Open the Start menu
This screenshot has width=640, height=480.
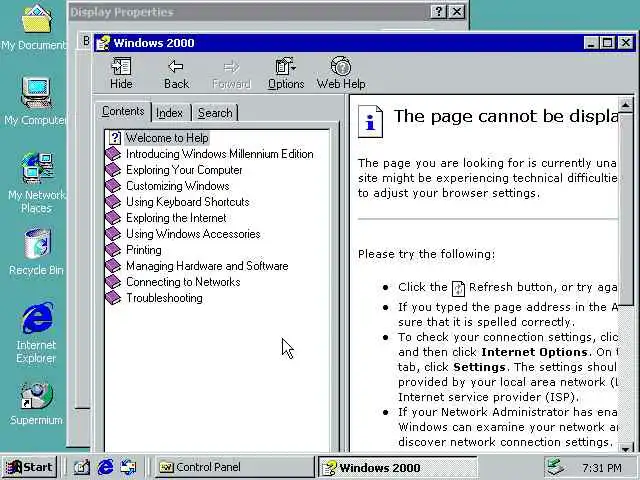coord(30,467)
